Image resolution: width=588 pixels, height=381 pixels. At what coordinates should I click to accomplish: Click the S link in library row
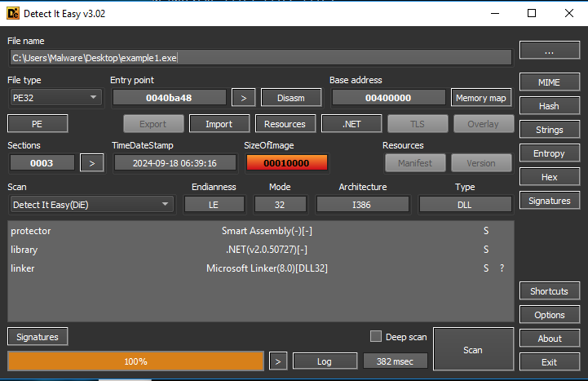[x=486, y=250]
